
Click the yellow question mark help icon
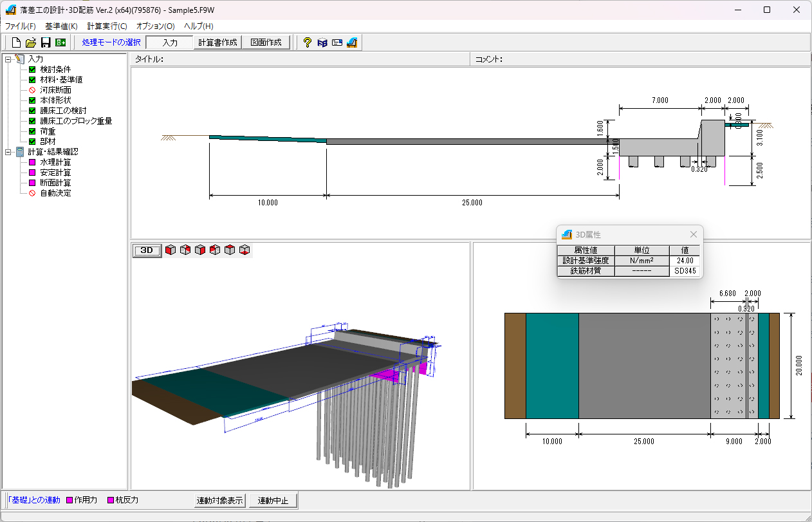(x=308, y=42)
